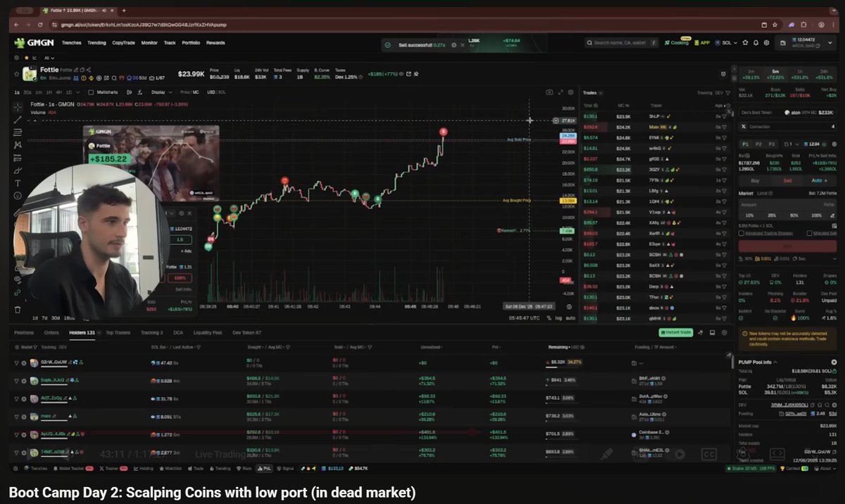Open Portfolio in top navigation
Viewport: 845px width, 504px height.
tap(191, 43)
